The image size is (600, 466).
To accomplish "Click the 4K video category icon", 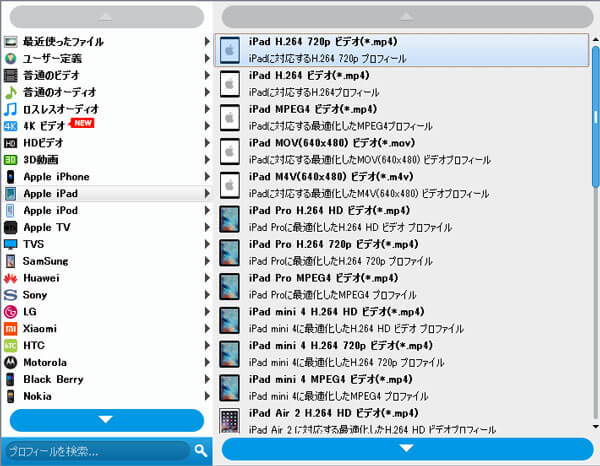I will point(10,126).
